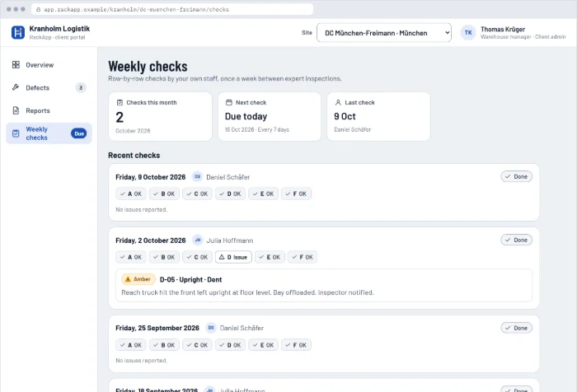Click row C OK chip on 25 September check
The width and height of the screenshot is (577, 392).
click(197, 345)
